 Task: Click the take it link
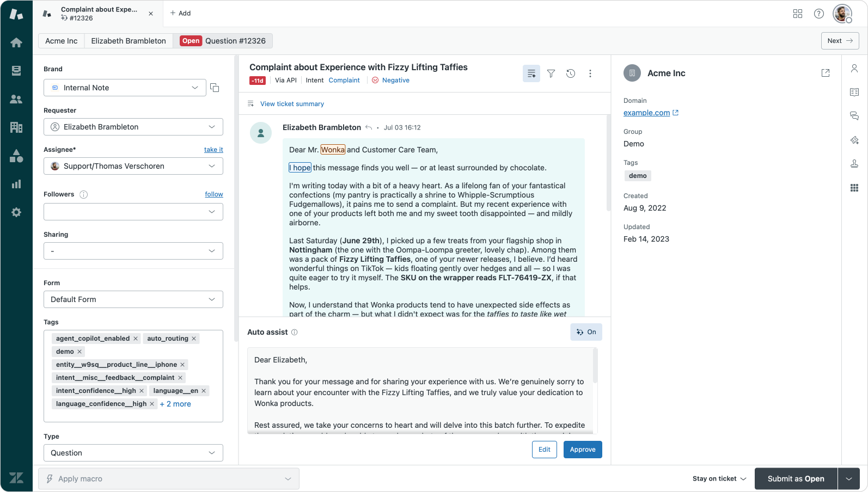coord(213,150)
